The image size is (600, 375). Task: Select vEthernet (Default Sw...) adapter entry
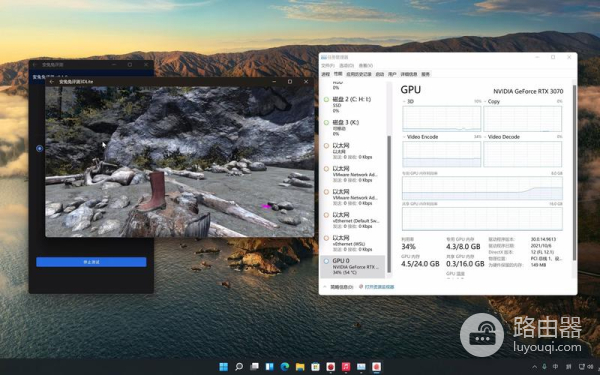pyautogui.click(x=353, y=220)
